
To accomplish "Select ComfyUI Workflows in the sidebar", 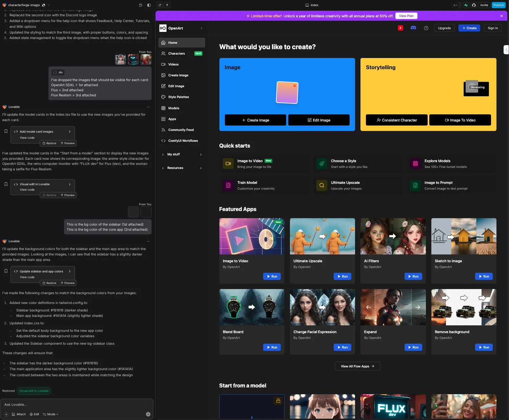I will pyautogui.click(x=182, y=141).
